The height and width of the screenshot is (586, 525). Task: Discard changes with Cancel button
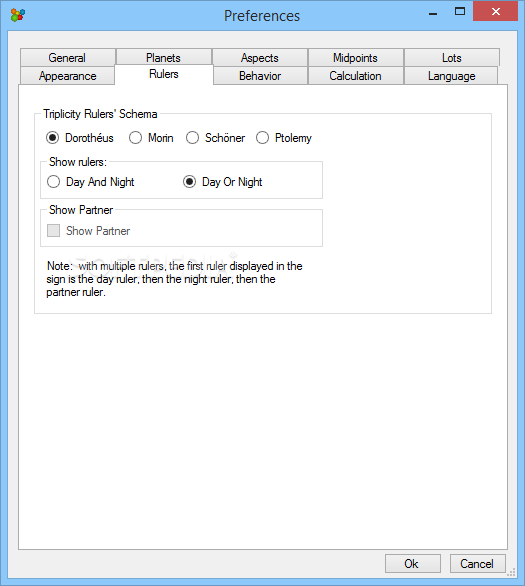coord(478,564)
